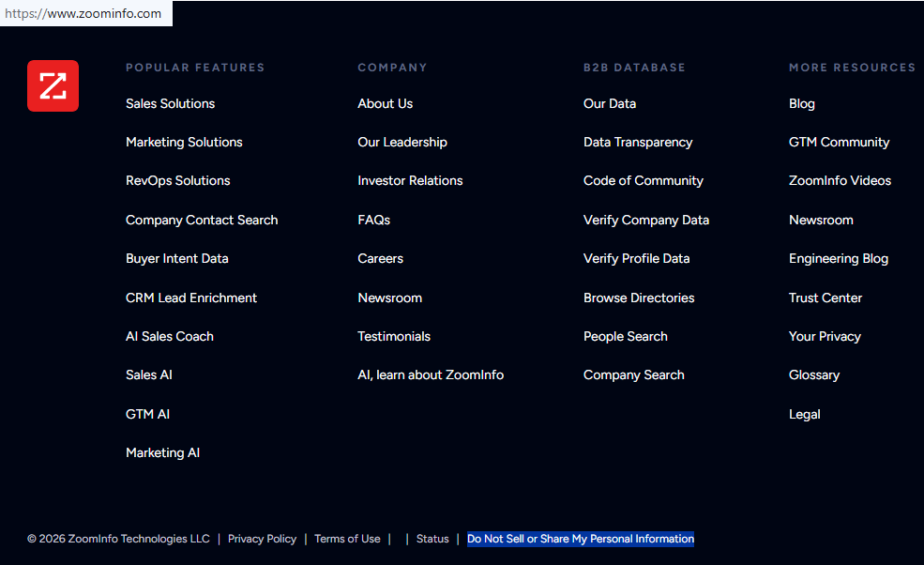Click Privacy Policy in footer bar
The image size is (924, 565).
point(262,539)
